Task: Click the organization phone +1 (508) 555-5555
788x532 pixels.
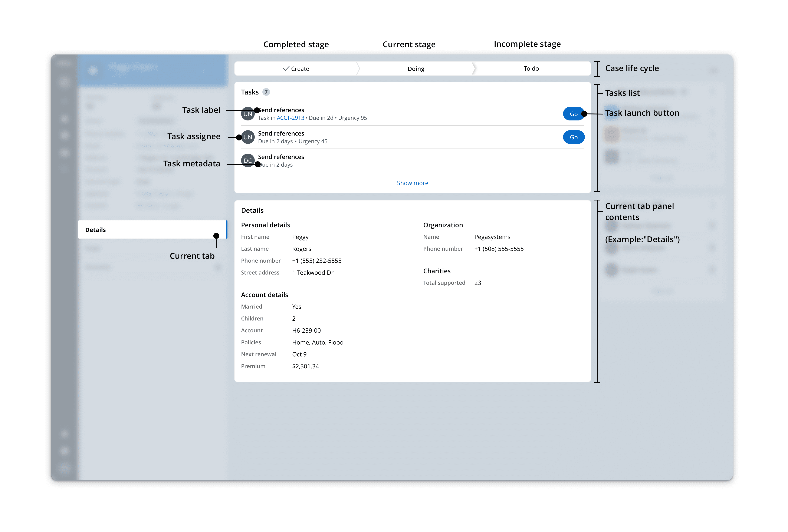Action: click(499, 249)
